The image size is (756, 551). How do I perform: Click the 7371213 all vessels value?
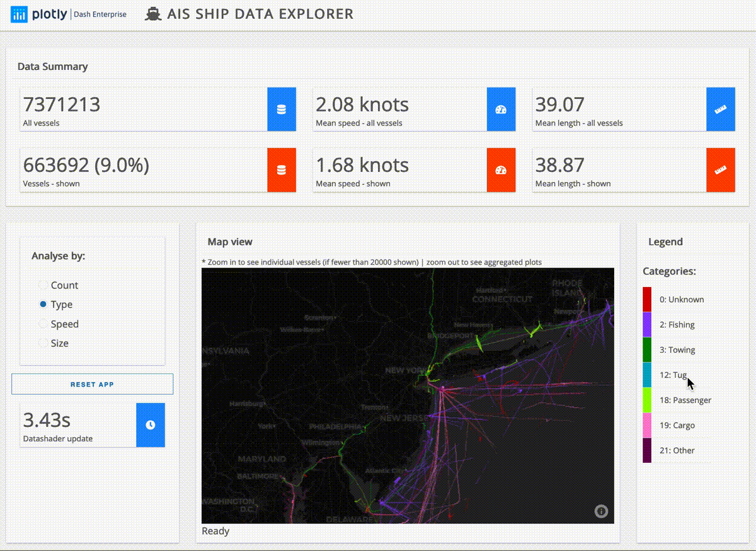(62, 105)
